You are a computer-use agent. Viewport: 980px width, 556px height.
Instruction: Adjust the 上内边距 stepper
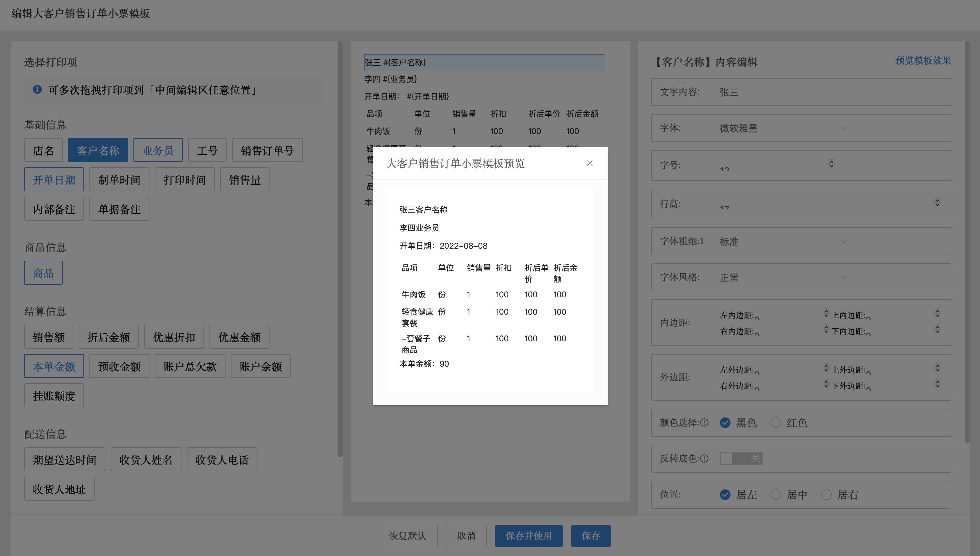pos(937,313)
